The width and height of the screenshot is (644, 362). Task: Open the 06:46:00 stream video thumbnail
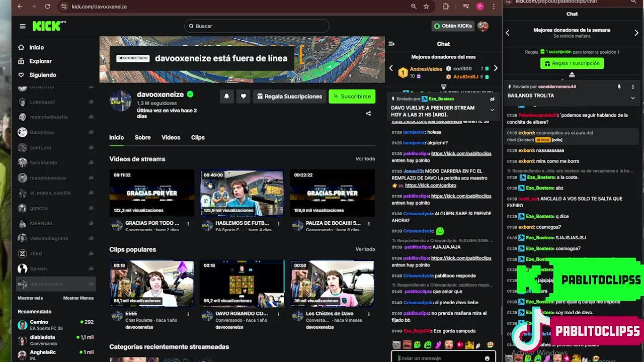[x=242, y=193]
